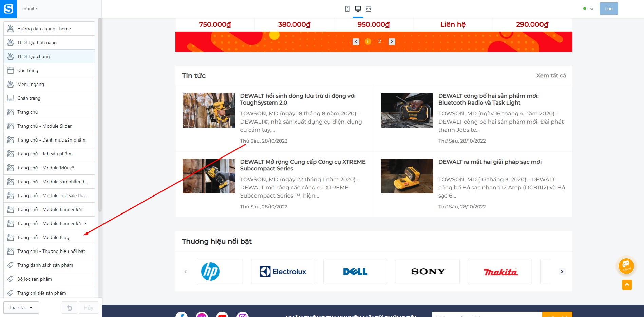This screenshot has width=644, height=317.
Task: Go to previous slide arrow on red banner
Action: pyautogui.click(x=356, y=42)
